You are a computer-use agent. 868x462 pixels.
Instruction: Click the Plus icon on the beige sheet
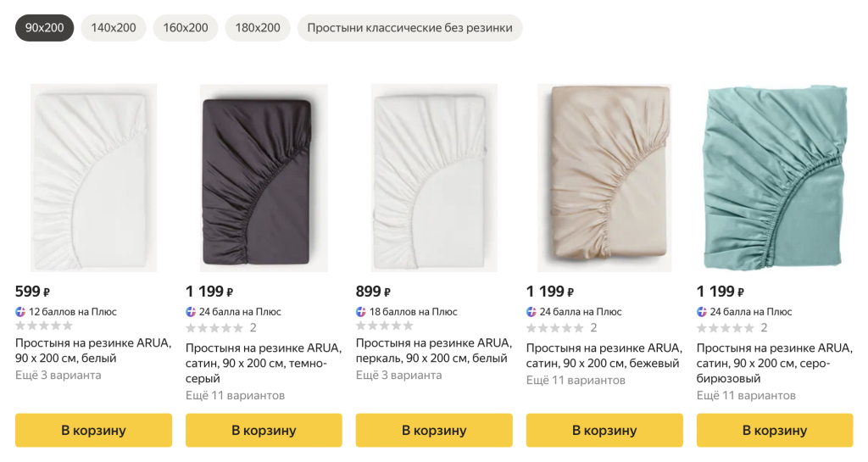coord(531,312)
